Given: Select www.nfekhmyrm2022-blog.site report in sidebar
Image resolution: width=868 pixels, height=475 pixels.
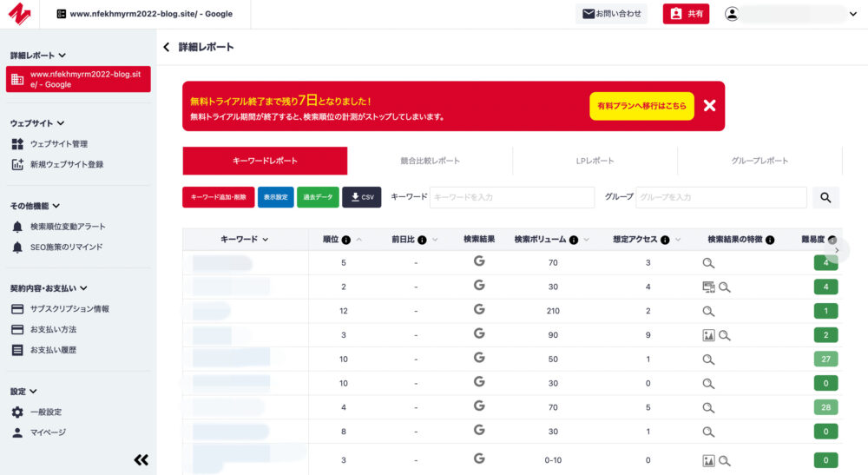Looking at the screenshot, I should [78, 79].
